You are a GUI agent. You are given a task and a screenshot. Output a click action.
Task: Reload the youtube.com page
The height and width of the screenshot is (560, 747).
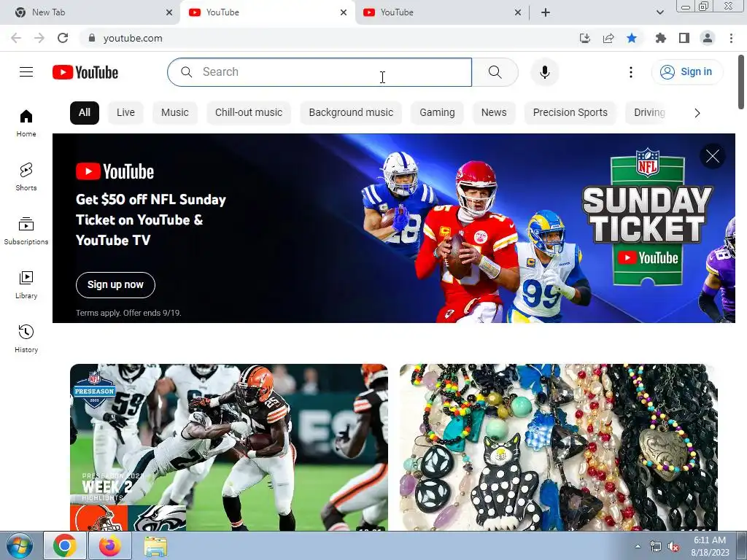(x=63, y=38)
